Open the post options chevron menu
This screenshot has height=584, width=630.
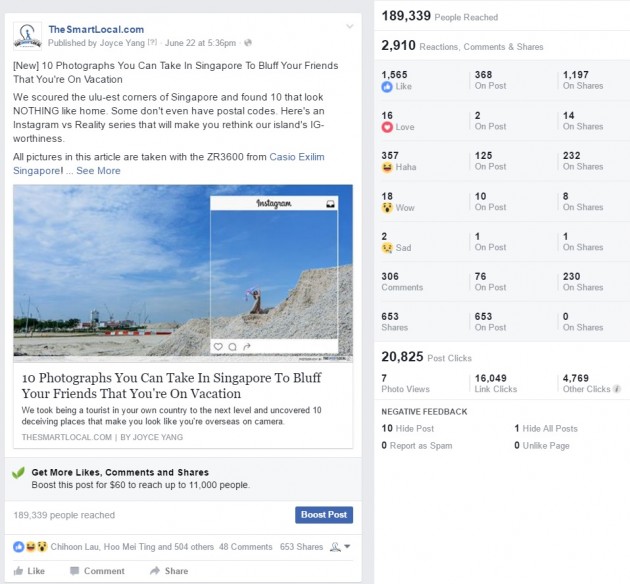[x=349, y=26]
